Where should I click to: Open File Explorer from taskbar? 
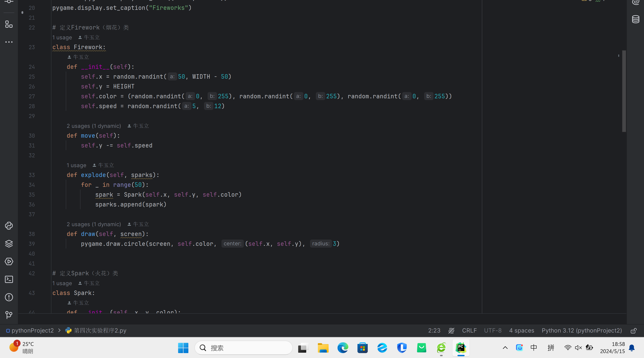[x=323, y=348]
